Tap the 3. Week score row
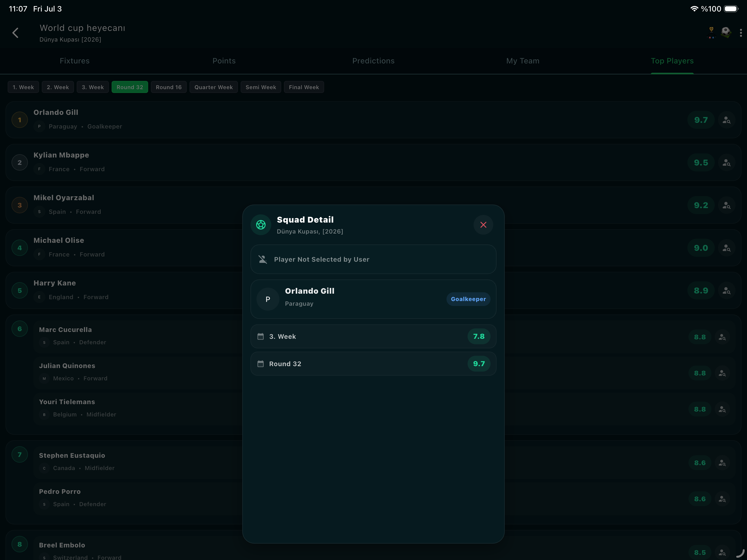 pyautogui.click(x=373, y=336)
